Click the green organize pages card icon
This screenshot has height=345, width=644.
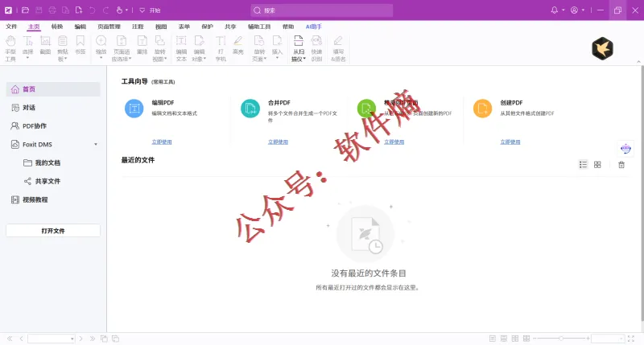point(366,109)
